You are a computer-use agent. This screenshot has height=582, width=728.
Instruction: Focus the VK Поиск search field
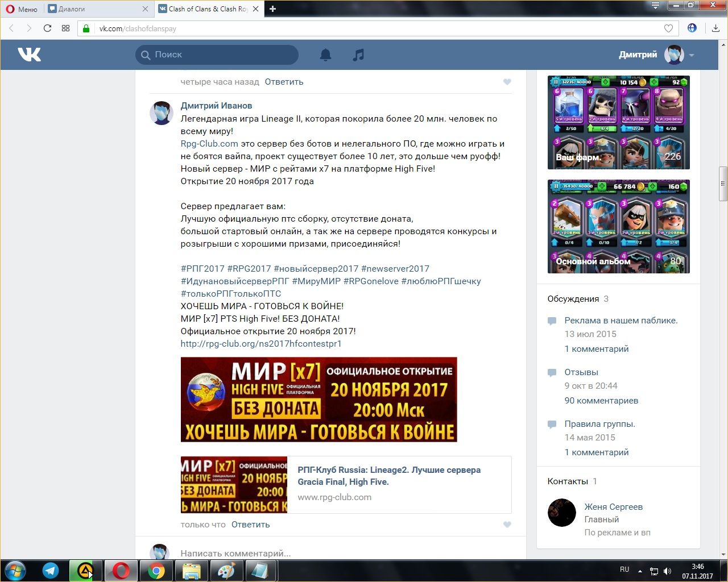pos(217,55)
